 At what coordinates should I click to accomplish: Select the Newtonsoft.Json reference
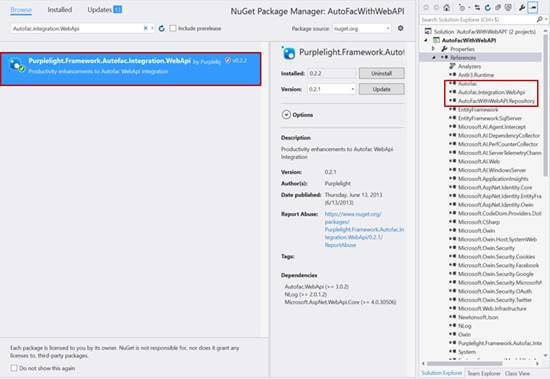point(478,317)
